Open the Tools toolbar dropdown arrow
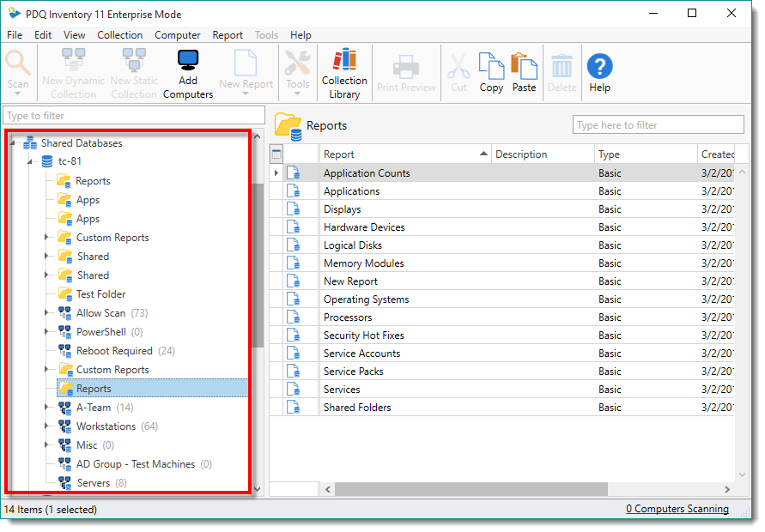765x532 pixels. [x=298, y=94]
